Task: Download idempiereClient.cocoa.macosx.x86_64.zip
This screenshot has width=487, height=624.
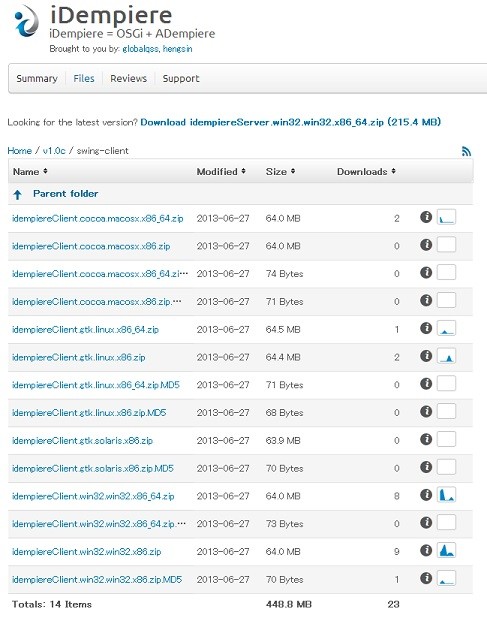Action: coord(97,218)
